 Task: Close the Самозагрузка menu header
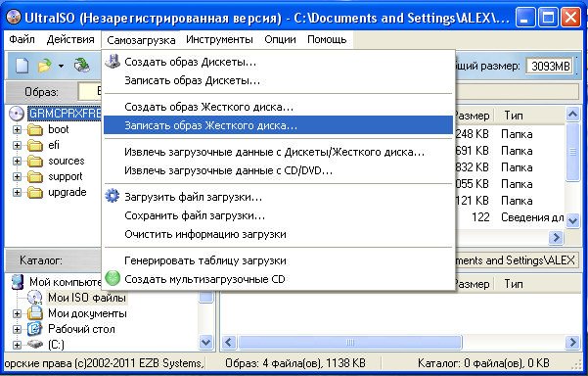coord(141,40)
